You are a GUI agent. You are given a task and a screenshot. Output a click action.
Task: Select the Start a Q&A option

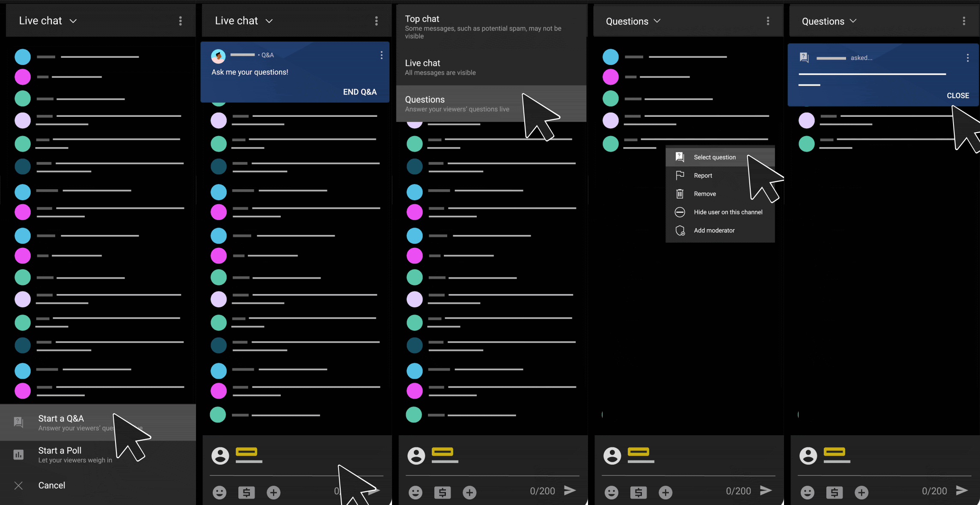(98, 422)
